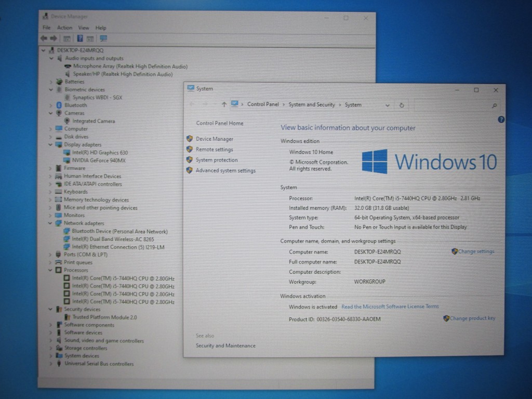Expand the Universal Serial Bus controllers node

[50, 364]
